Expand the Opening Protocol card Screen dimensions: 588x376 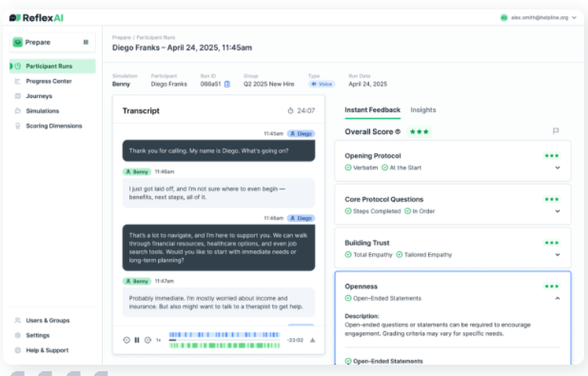pos(557,168)
